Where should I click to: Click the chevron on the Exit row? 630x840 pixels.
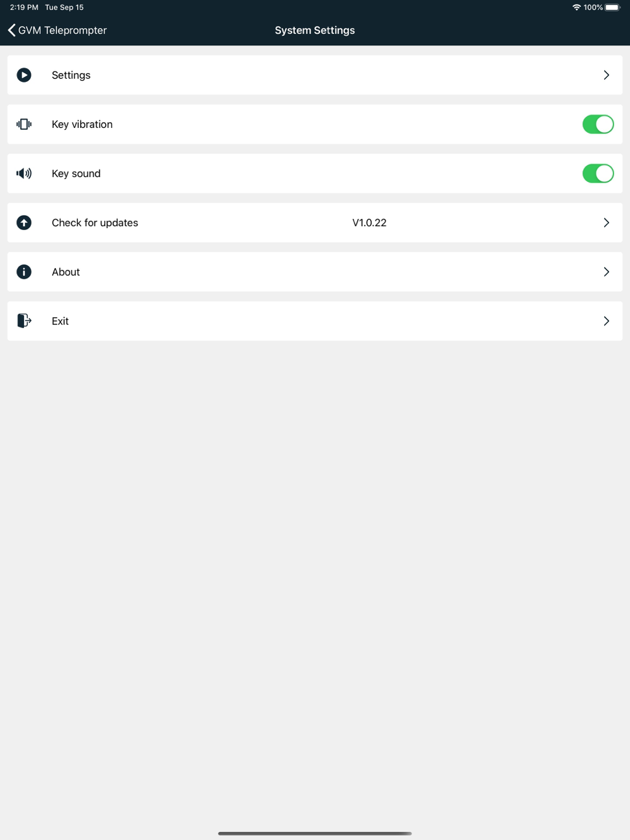click(x=606, y=321)
